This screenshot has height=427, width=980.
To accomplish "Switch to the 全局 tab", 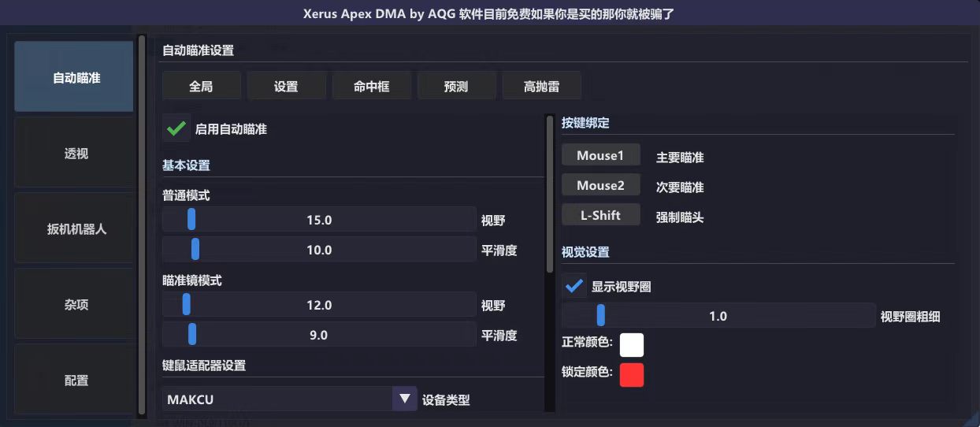I will click(202, 86).
